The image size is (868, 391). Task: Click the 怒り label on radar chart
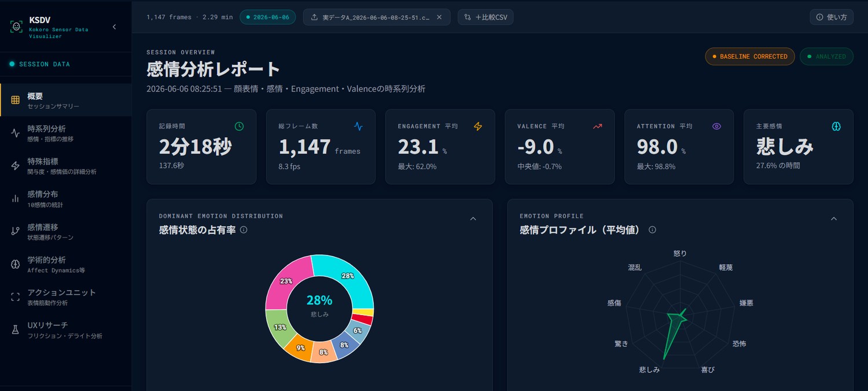pos(681,253)
